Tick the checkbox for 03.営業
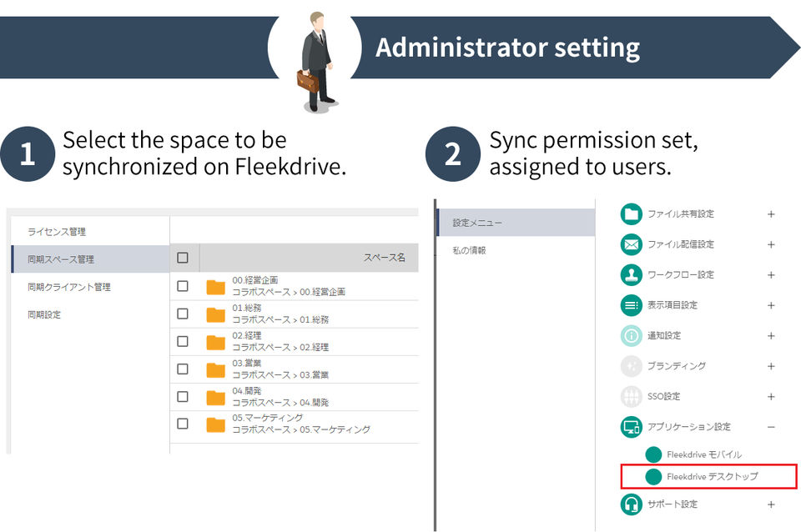The image size is (801, 532). click(183, 369)
